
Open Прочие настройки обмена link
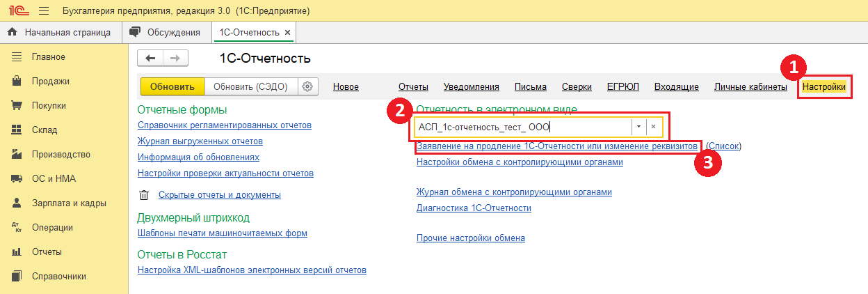(471, 238)
